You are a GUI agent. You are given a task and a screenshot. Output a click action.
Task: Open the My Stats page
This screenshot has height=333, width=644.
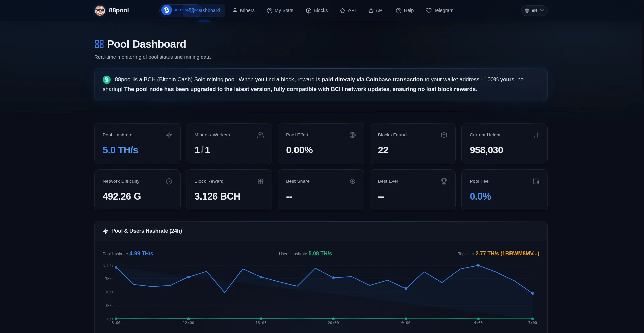pyautogui.click(x=280, y=10)
